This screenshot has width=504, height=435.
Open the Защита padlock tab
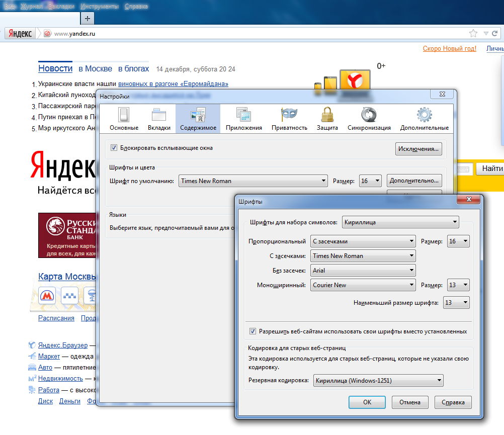click(327, 119)
